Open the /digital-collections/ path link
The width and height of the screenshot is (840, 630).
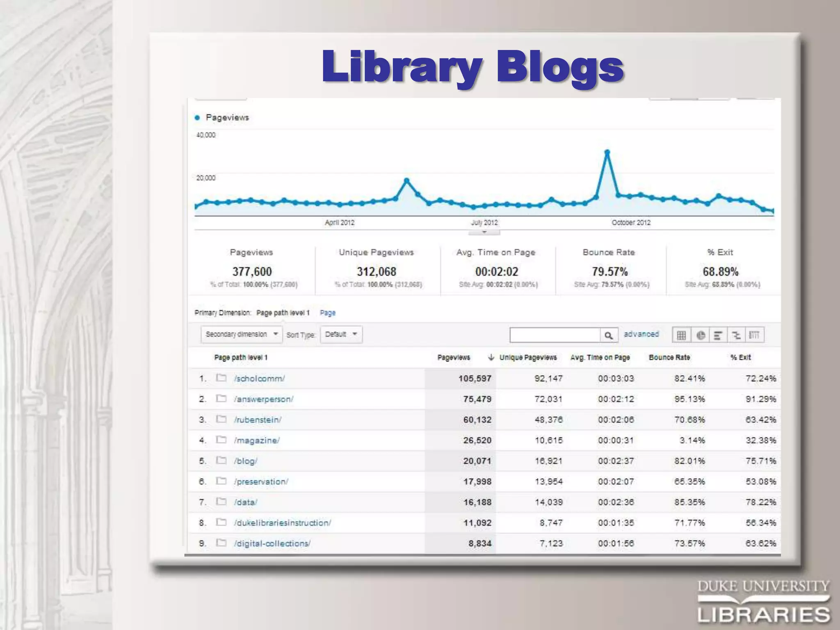(x=272, y=543)
